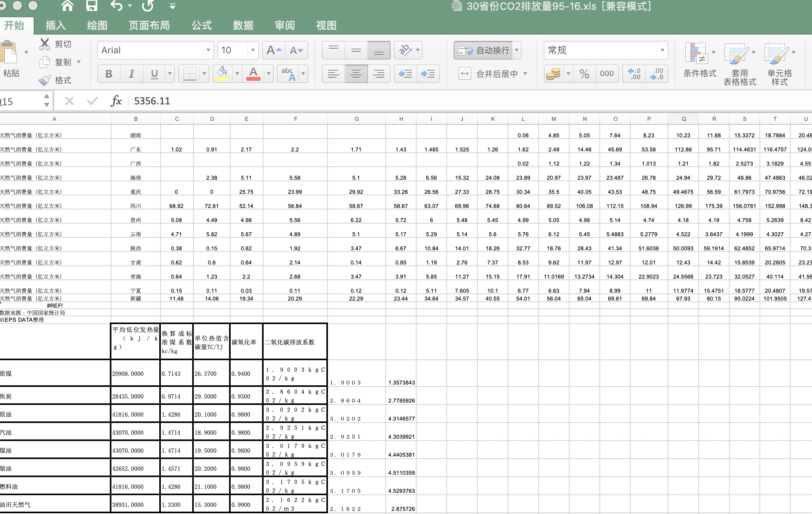Click the Save icon in title bar

tap(91, 6)
